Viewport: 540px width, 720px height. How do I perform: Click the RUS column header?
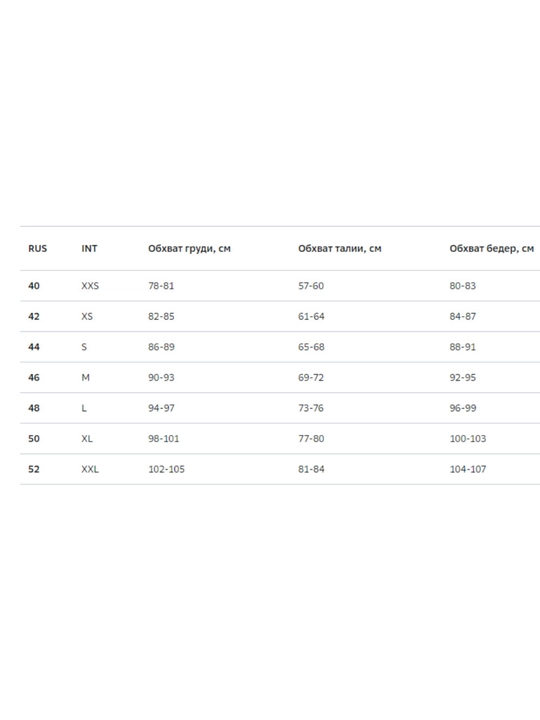[38, 248]
